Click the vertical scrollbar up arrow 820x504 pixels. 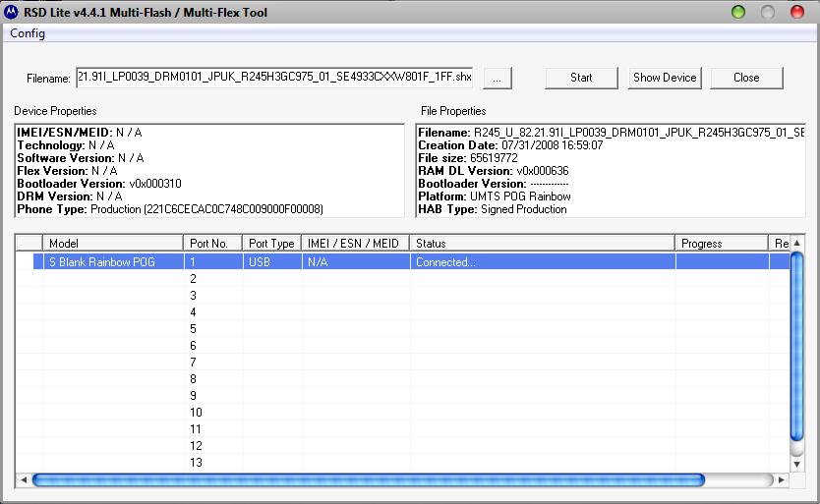796,243
